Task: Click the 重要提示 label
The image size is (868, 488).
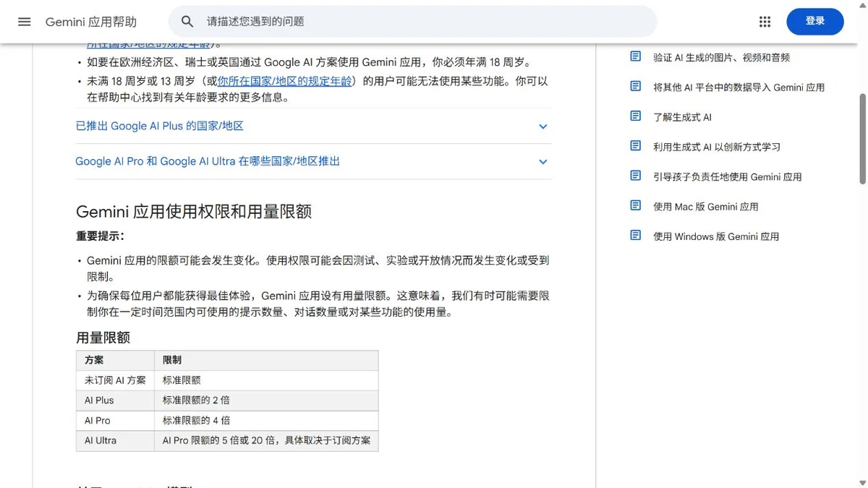Action: pyautogui.click(x=100, y=236)
